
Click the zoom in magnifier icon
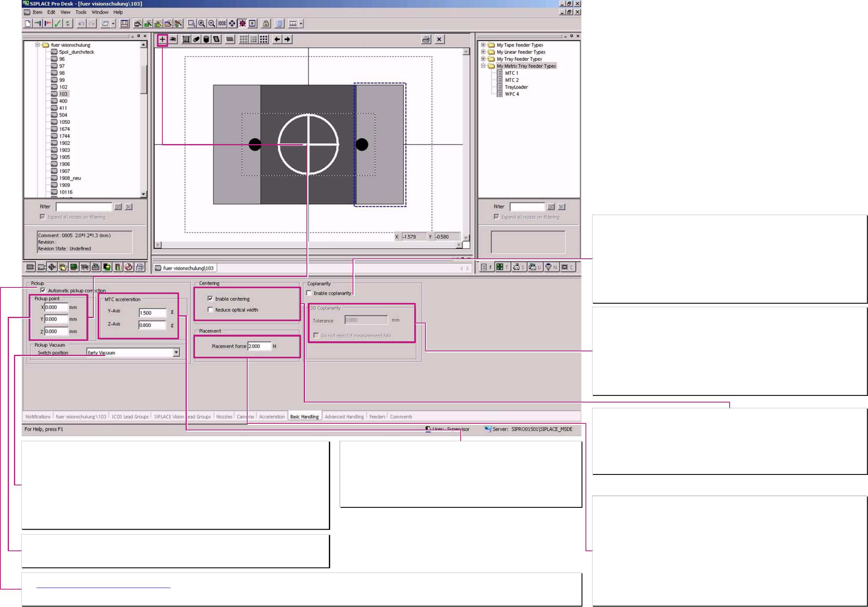pyautogui.click(x=201, y=24)
